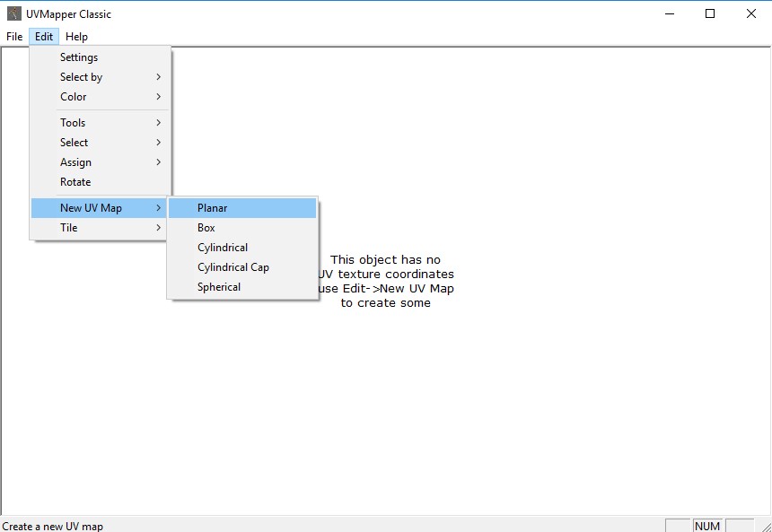Screen dimensions: 772x532
Task: Maximize the UVMapper Classic window
Action: point(710,13)
